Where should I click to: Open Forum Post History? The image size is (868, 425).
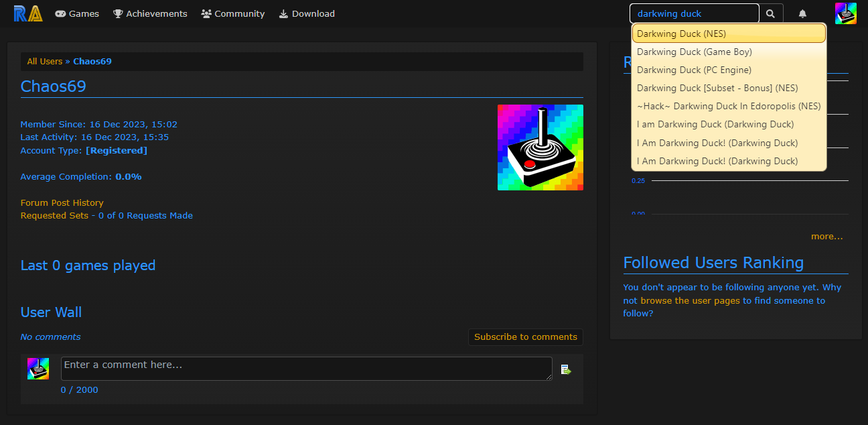62,202
